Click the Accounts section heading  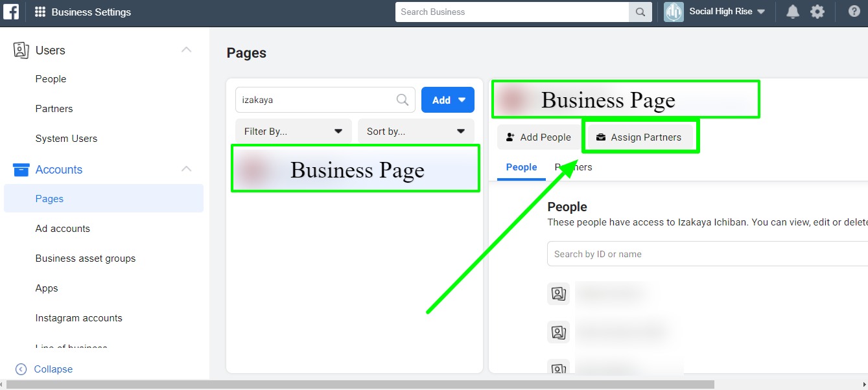click(59, 170)
